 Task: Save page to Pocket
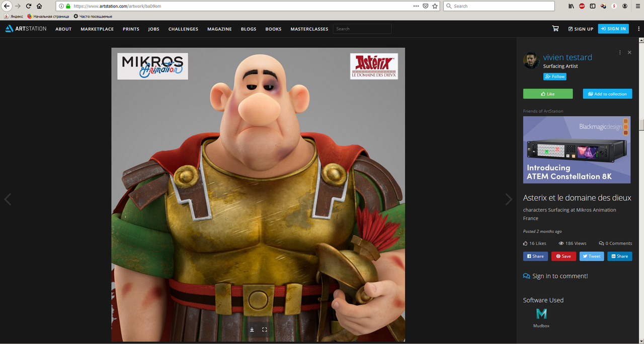[426, 6]
